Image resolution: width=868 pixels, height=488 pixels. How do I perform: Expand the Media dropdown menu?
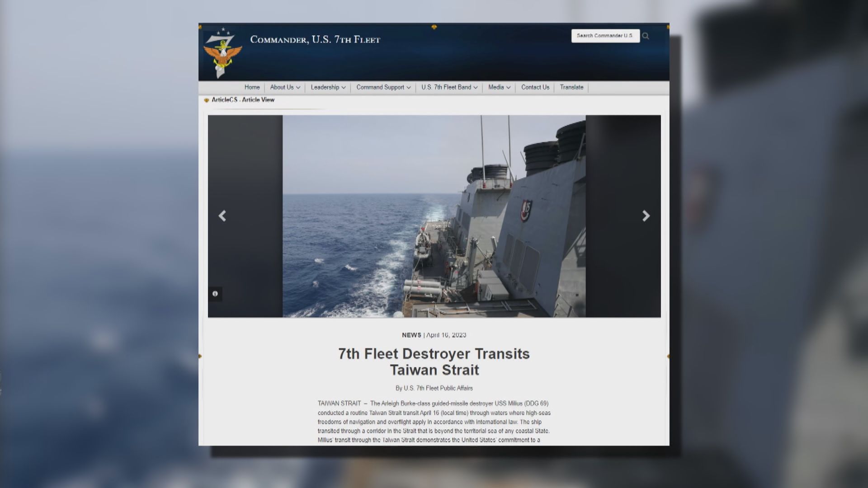click(498, 87)
